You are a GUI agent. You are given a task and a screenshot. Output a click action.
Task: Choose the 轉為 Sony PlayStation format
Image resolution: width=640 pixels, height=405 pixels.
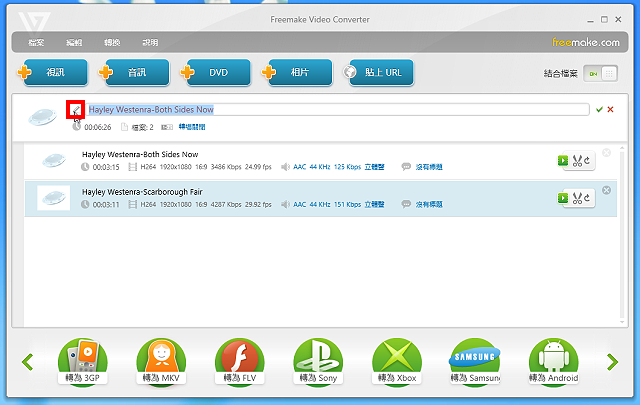click(x=318, y=362)
